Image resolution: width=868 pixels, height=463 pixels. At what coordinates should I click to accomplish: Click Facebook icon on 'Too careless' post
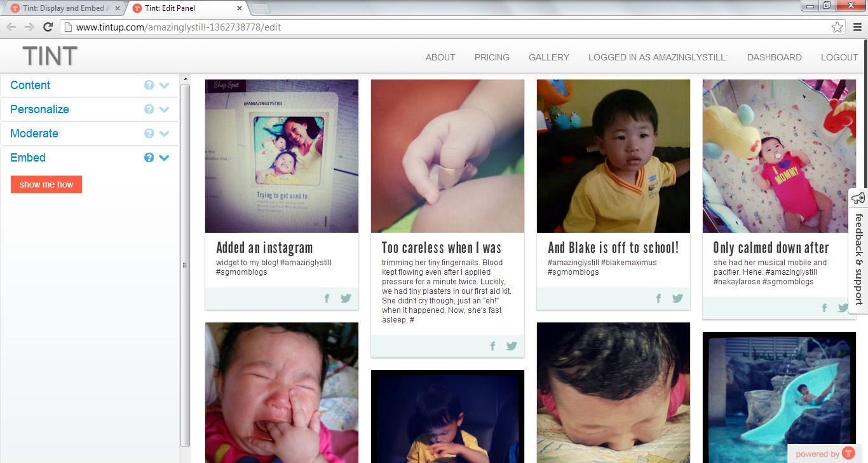(x=492, y=346)
